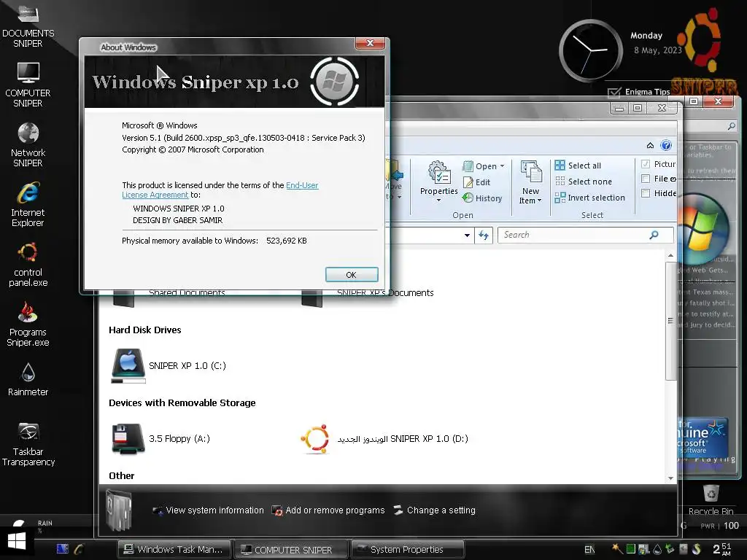Open Network SNIPER desktop icon
The image size is (747, 560).
click(x=28, y=145)
